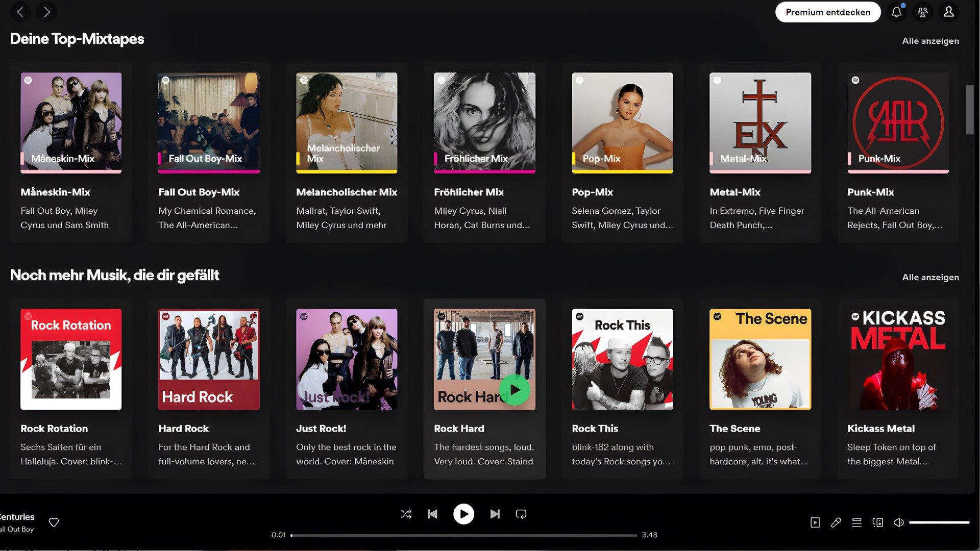Click the Kickass Metal title text

880,429
